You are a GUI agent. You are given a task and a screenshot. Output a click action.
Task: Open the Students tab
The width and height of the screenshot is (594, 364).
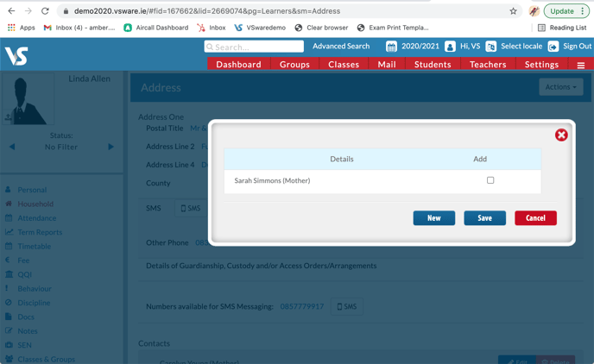(x=433, y=65)
